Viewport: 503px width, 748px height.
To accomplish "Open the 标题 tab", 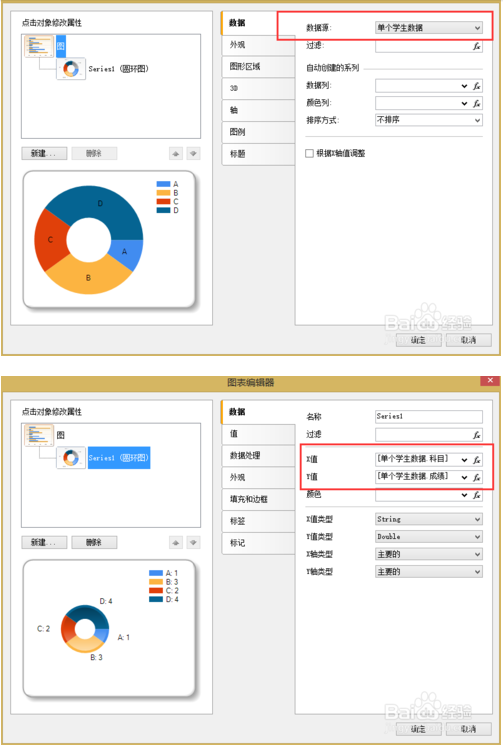I will click(258, 154).
